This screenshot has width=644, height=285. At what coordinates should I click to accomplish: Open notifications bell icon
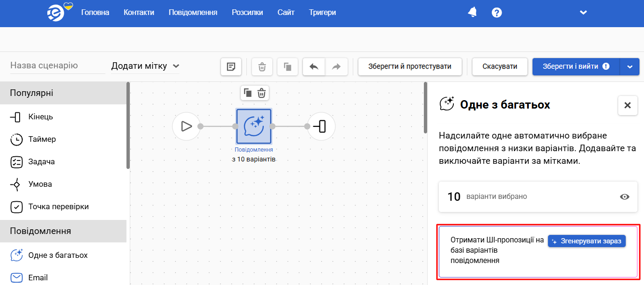[473, 13]
